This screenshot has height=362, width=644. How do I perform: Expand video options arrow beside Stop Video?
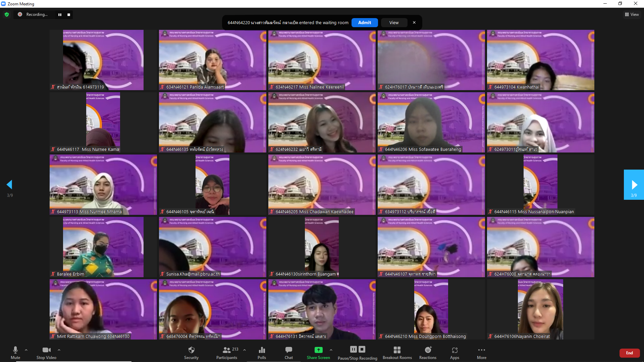click(59, 350)
